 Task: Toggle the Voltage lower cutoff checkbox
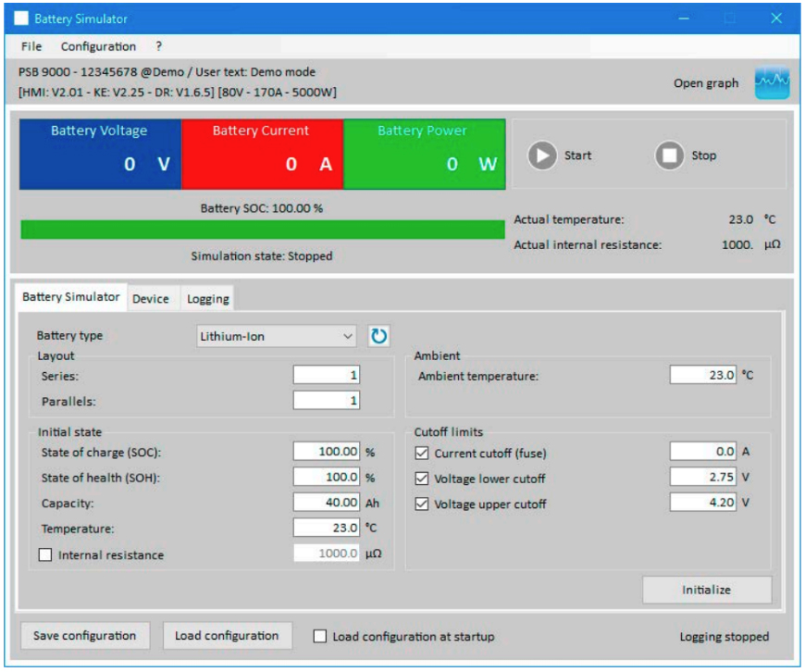point(422,479)
